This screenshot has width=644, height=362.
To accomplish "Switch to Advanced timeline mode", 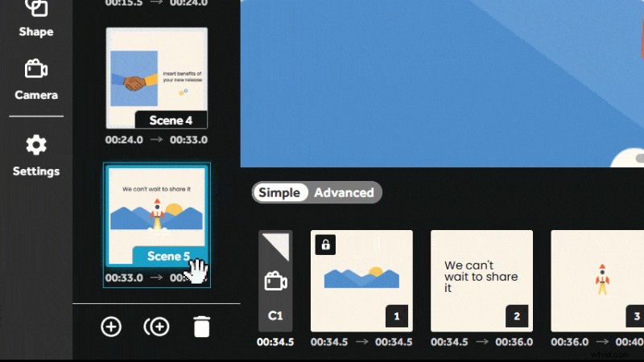I will click(x=345, y=192).
